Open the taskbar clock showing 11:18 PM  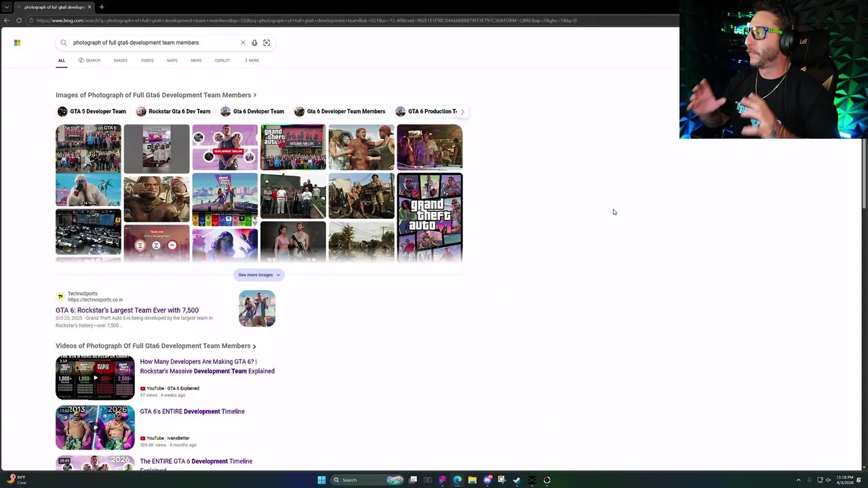coord(845,480)
